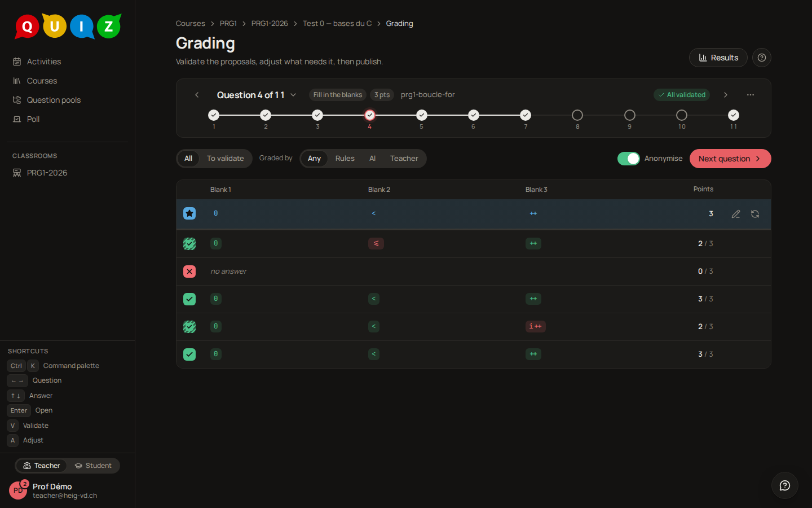Open Poll in the sidebar
This screenshot has height=508, width=812.
point(68,119)
